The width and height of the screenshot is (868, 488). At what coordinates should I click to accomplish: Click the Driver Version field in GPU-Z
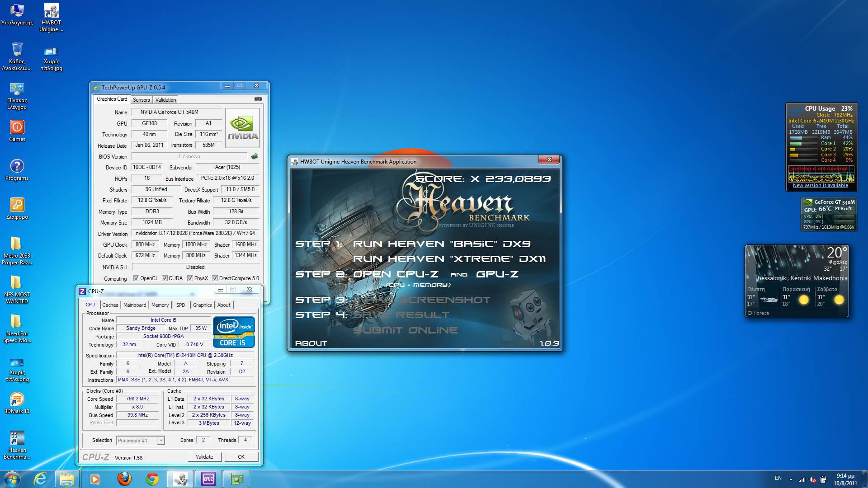pyautogui.click(x=195, y=233)
